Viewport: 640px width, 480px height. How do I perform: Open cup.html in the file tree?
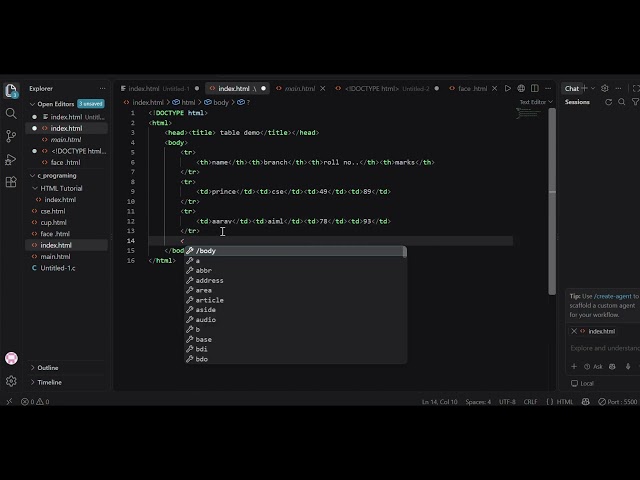67,222
